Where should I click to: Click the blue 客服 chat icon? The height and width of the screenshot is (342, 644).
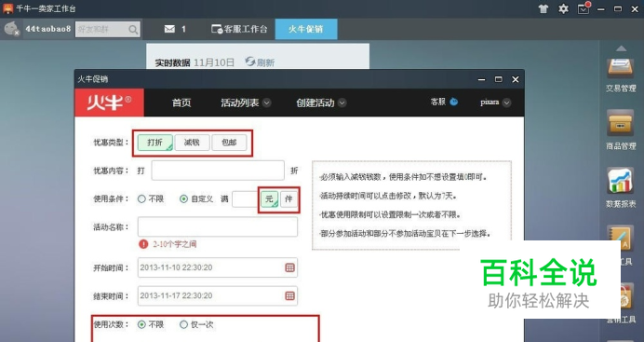[454, 102]
